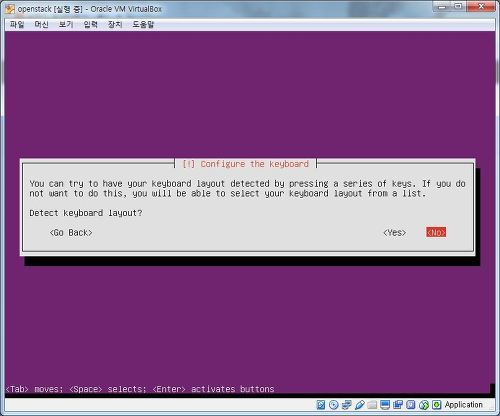Click the mouse integration status icon
The image size is (500, 416).
(424, 405)
